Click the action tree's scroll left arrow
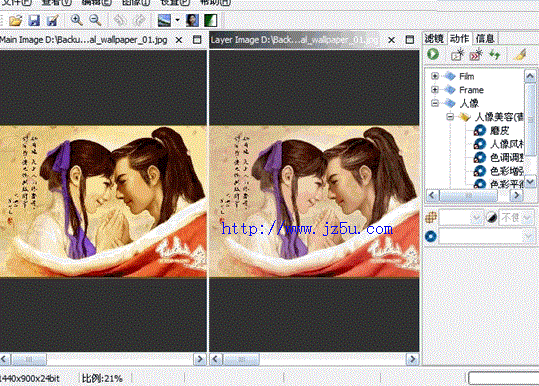 tap(432, 196)
